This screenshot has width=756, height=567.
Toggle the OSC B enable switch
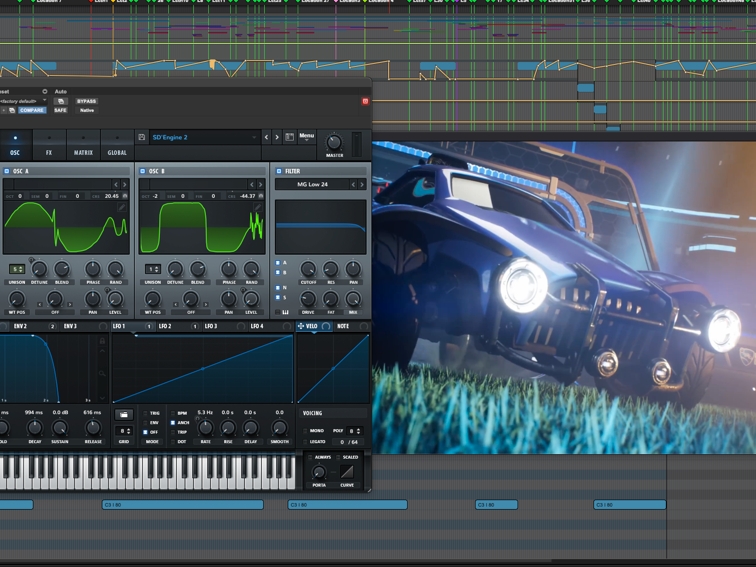click(x=143, y=171)
